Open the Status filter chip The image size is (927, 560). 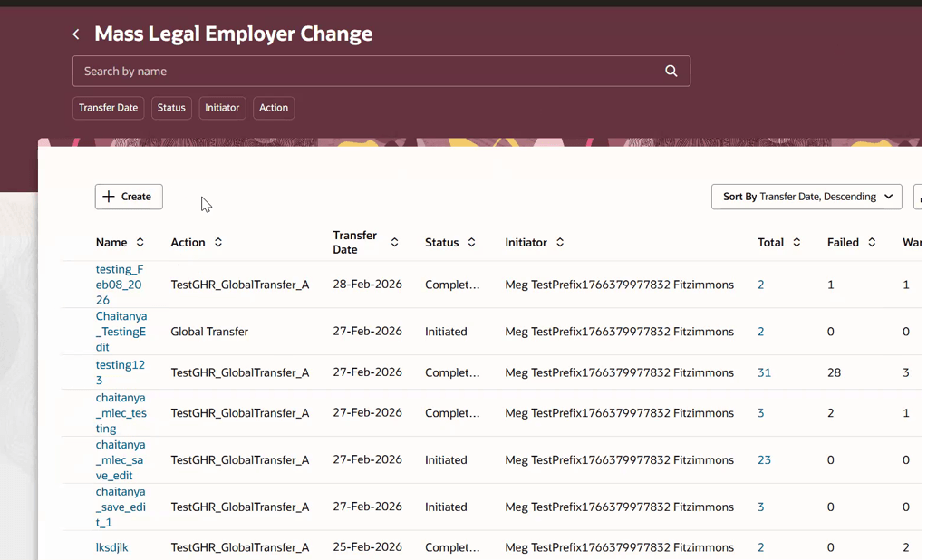coord(171,108)
